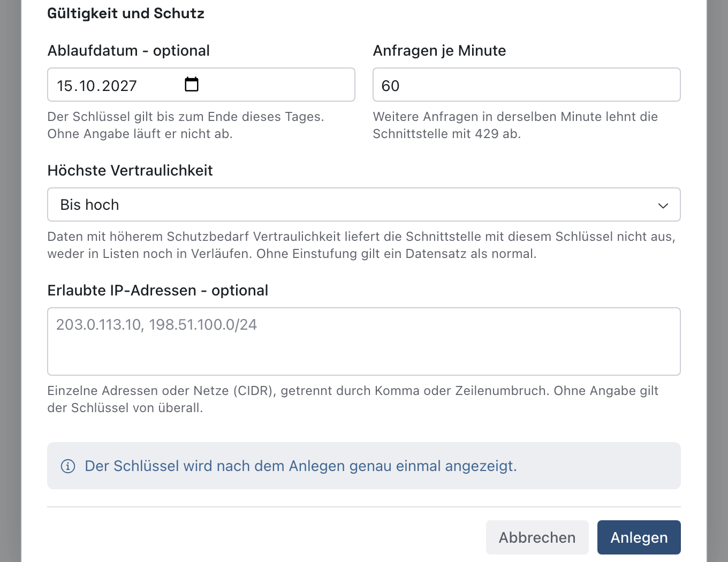Image resolution: width=728 pixels, height=562 pixels.
Task: Click the 'Höchste Vertraulichkeit' label
Action: pos(130,171)
